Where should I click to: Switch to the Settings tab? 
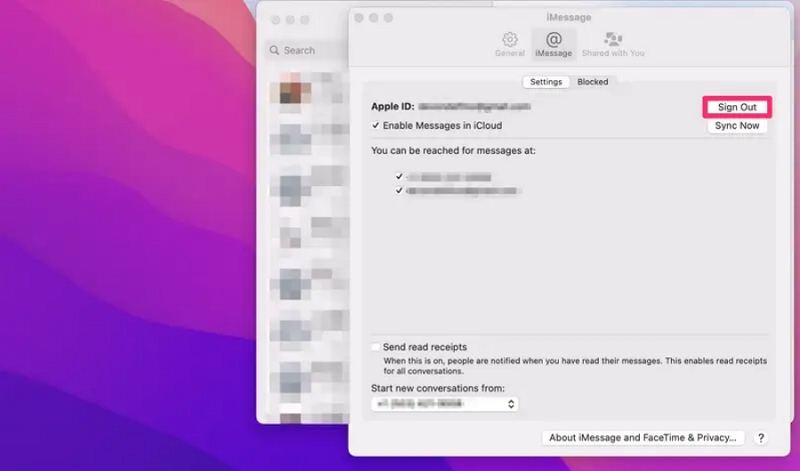pyautogui.click(x=546, y=82)
